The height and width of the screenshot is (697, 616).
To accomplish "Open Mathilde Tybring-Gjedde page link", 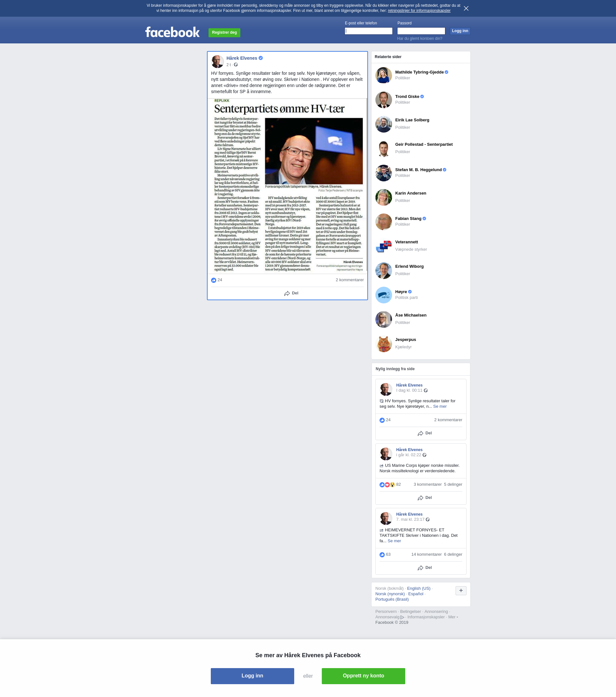I will pyautogui.click(x=419, y=72).
